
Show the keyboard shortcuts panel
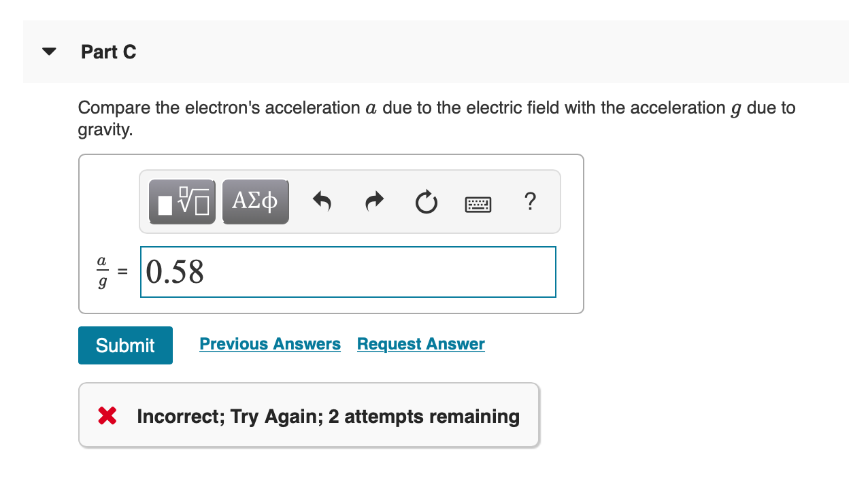point(478,203)
